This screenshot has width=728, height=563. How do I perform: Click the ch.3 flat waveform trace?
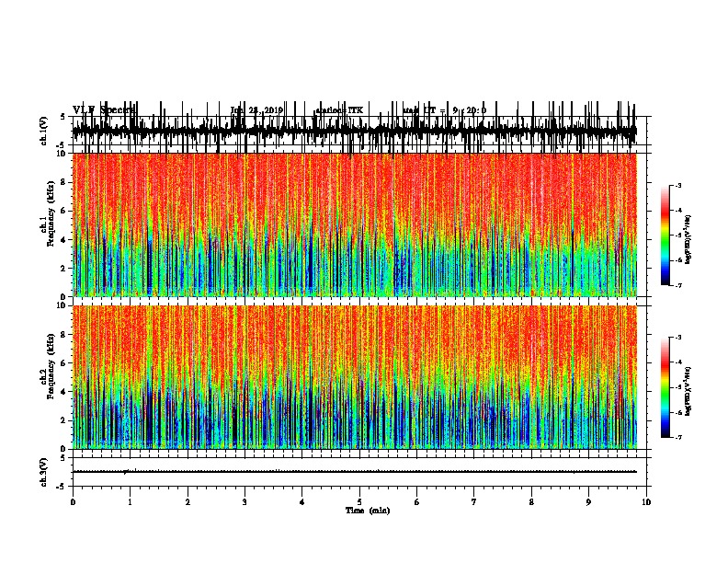[x=355, y=472]
